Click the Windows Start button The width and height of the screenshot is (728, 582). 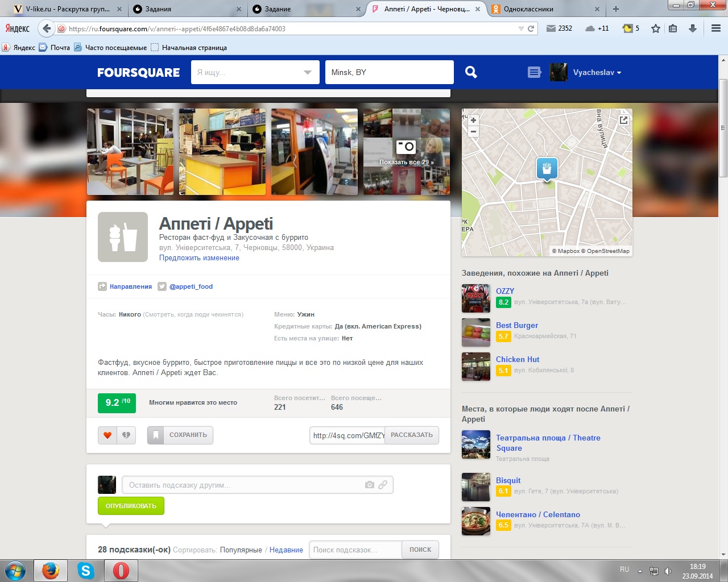click(x=15, y=571)
